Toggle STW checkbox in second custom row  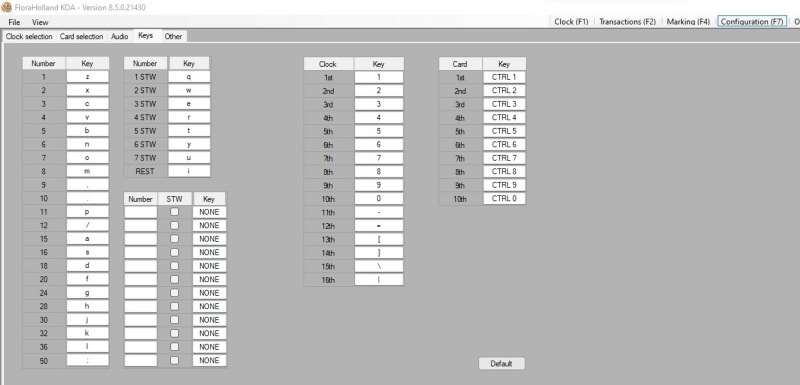[174, 225]
